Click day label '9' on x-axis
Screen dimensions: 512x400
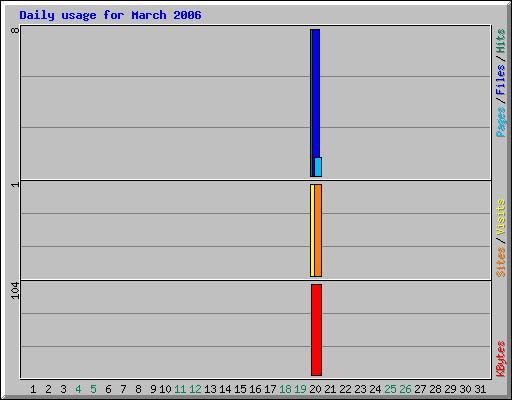click(153, 389)
